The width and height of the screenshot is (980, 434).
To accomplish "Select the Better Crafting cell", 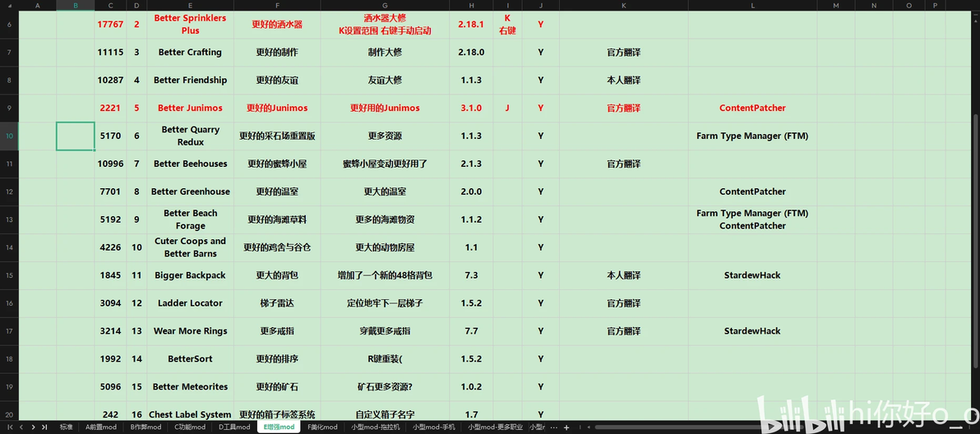I will pos(190,53).
